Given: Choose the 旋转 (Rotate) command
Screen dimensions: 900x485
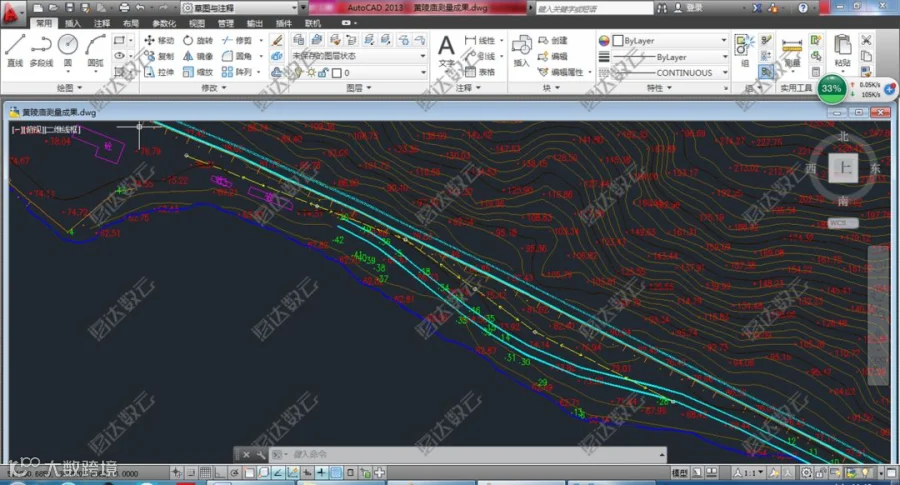Looking at the screenshot, I should coord(198,40).
